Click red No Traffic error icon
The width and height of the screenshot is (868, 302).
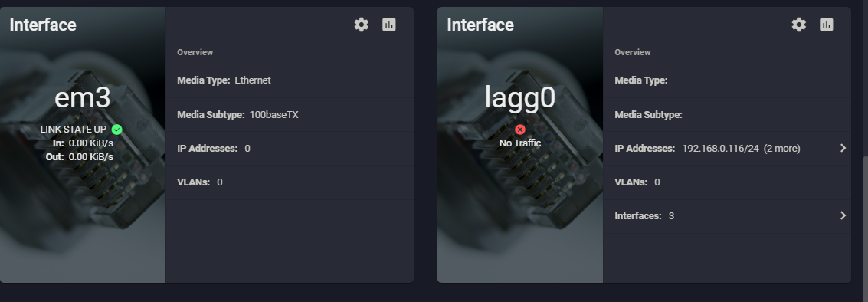[519, 129]
